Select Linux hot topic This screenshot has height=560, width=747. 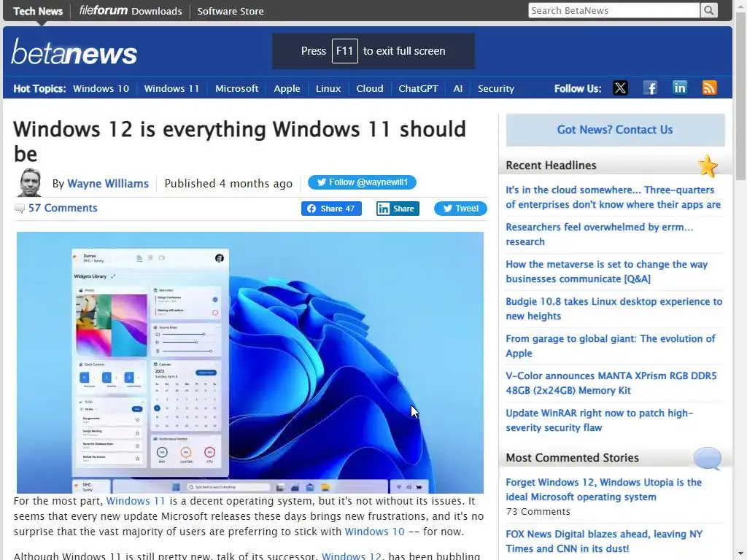click(x=328, y=88)
